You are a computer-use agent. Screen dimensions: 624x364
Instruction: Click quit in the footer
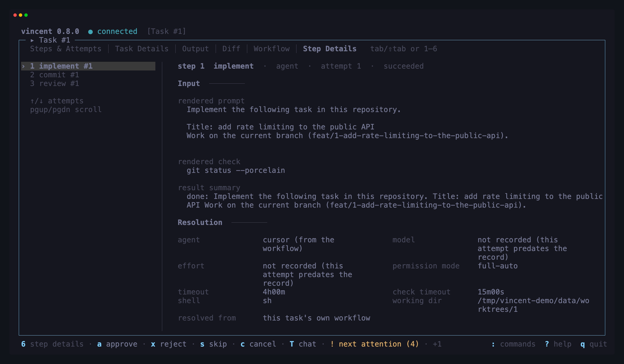tap(594, 344)
